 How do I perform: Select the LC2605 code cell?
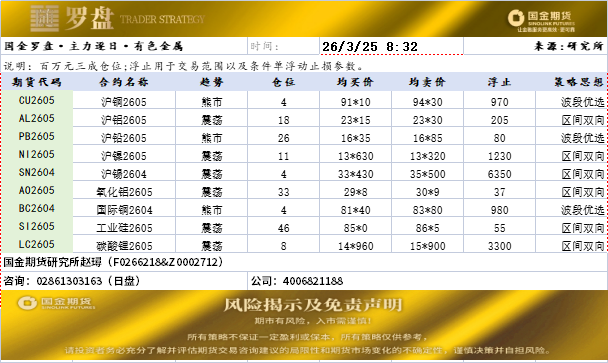[37, 244]
